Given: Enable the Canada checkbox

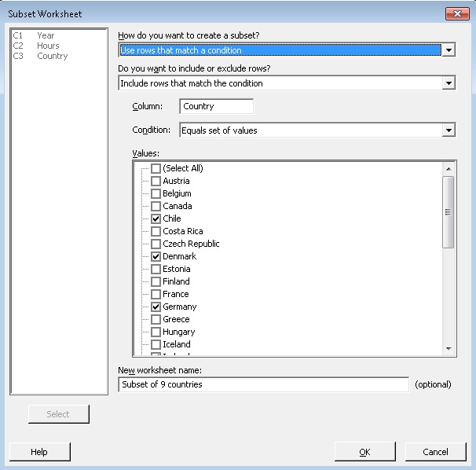Looking at the screenshot, I should 156,206.
